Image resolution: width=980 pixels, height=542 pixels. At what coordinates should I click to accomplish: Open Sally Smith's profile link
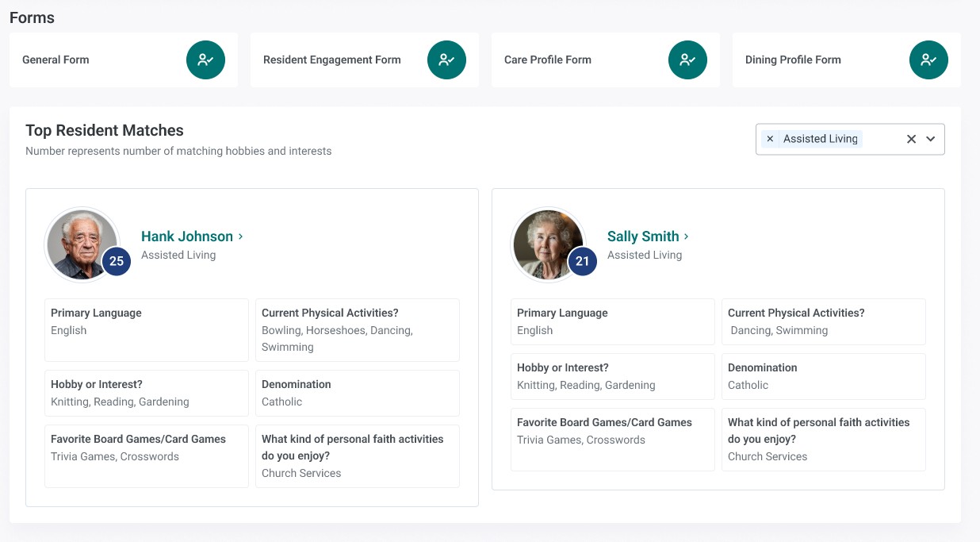(643, 236)
